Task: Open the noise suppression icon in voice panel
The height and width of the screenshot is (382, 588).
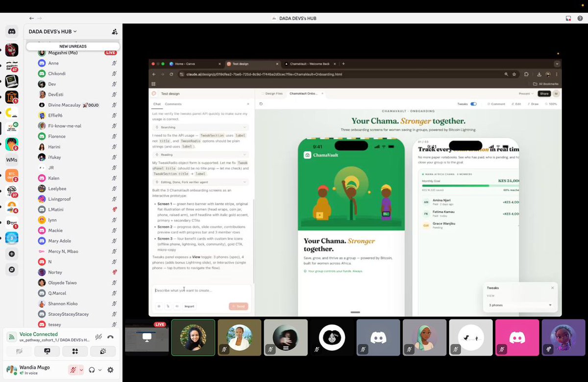Action: tap(98, 337)
